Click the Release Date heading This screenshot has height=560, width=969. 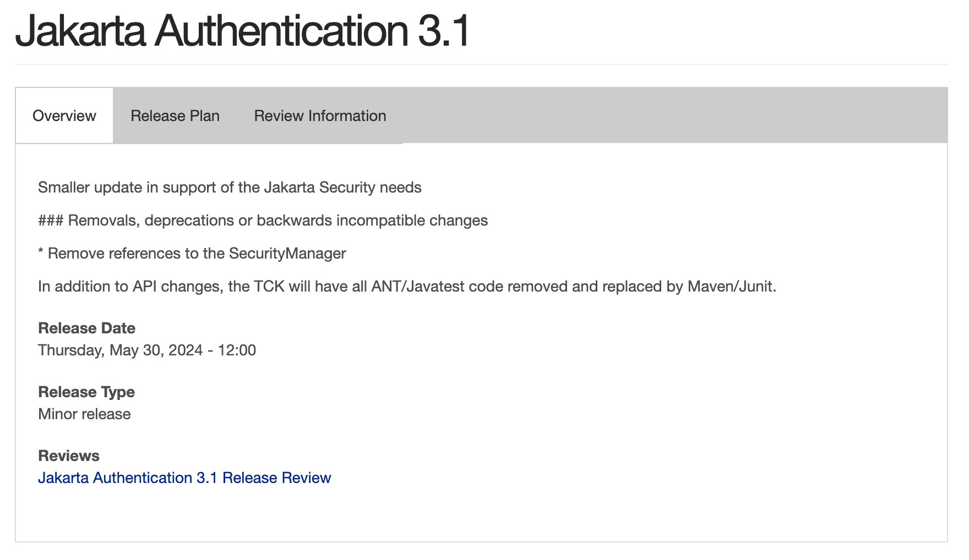[x=86, y=328]
